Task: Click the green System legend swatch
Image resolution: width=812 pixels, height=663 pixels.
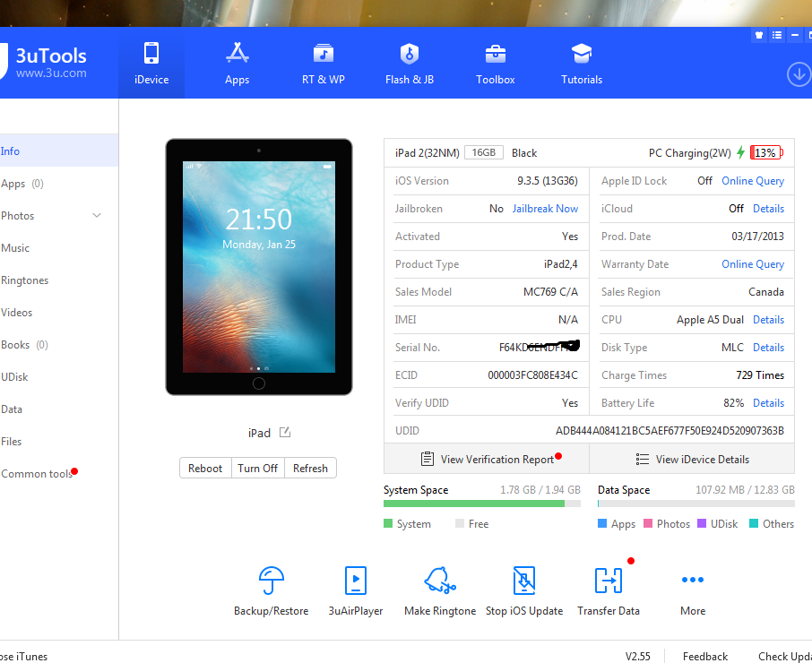Action: coord(388,523)
